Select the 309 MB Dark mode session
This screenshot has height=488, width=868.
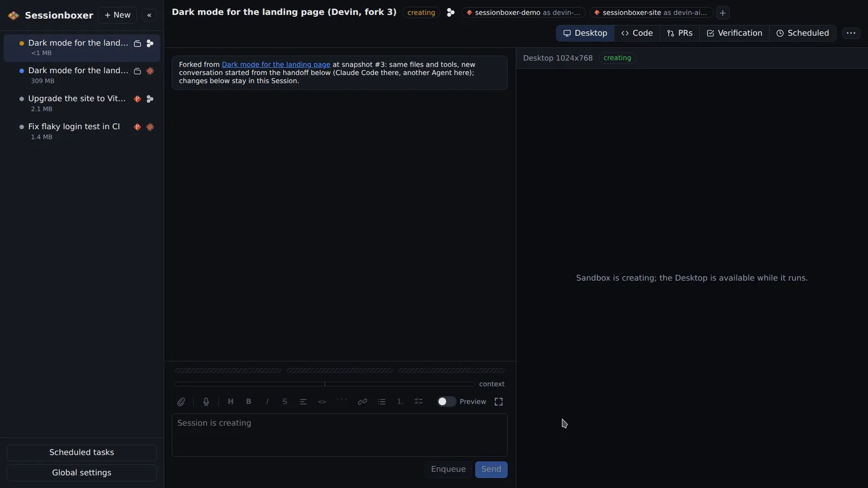(81, 75)
